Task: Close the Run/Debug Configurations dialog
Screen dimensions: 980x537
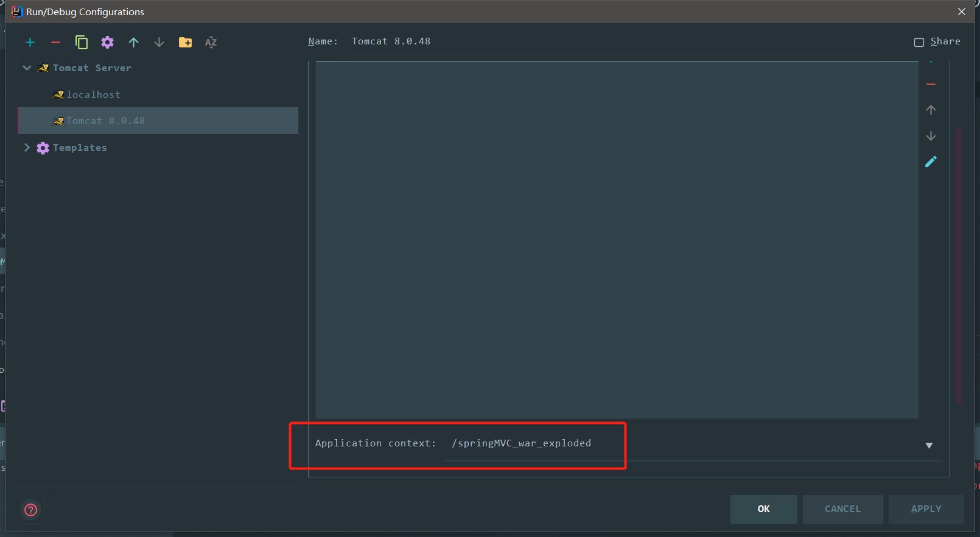Action: tap(962, 12)
